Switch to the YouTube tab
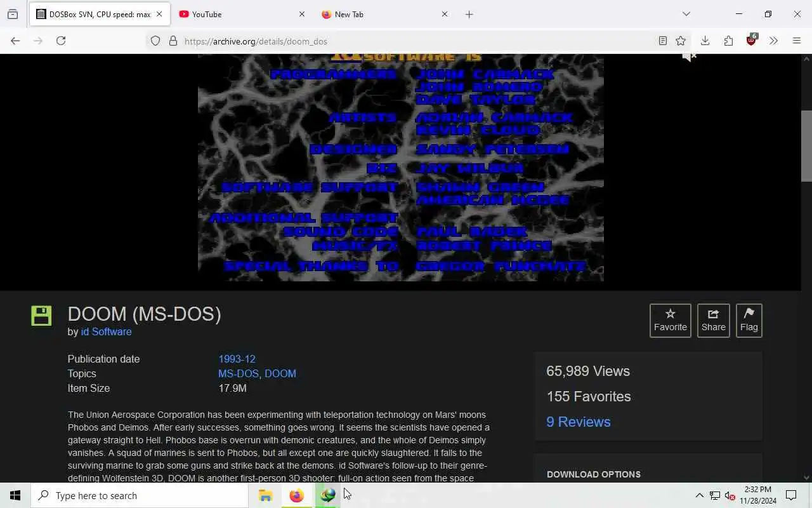Screen dimensions: 812x508 [241, 14]
